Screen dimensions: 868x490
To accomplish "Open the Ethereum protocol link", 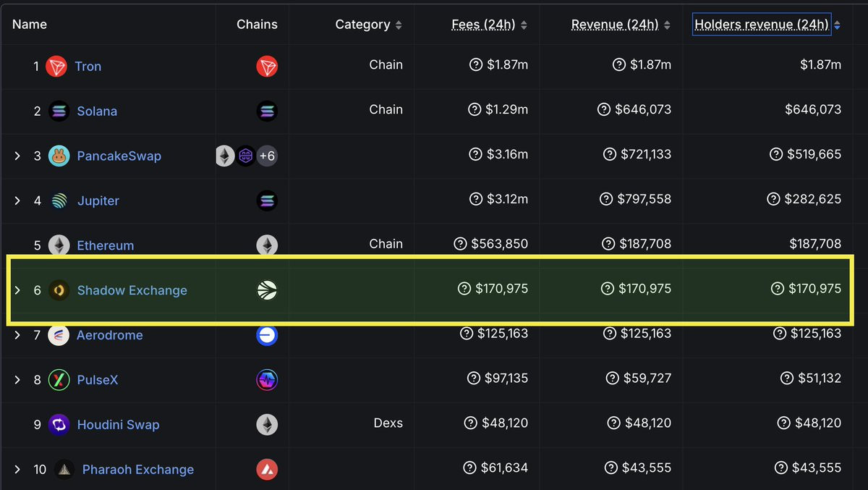I will (x=106, y=245).
